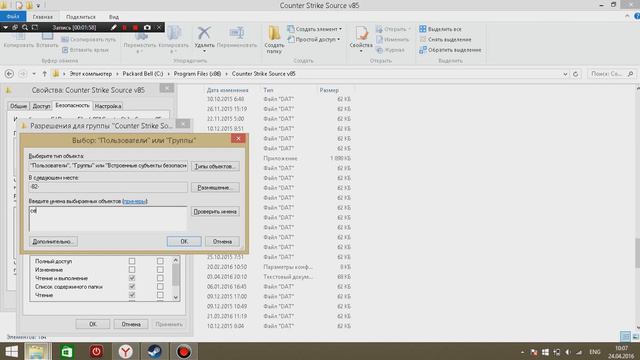Click the magnifier icon on recording bar
This screenshot has height=360, width=640.
click(x=25, y=27)
